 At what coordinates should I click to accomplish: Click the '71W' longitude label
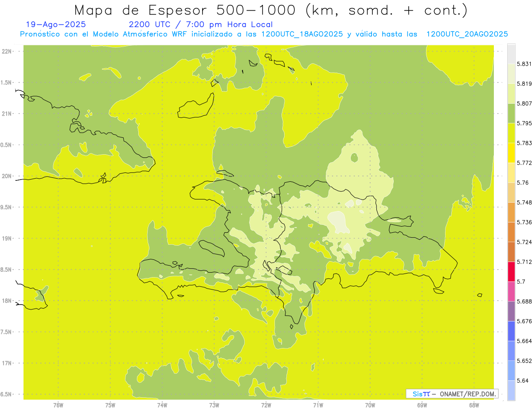pyautogui.click(x=318, y=405)
